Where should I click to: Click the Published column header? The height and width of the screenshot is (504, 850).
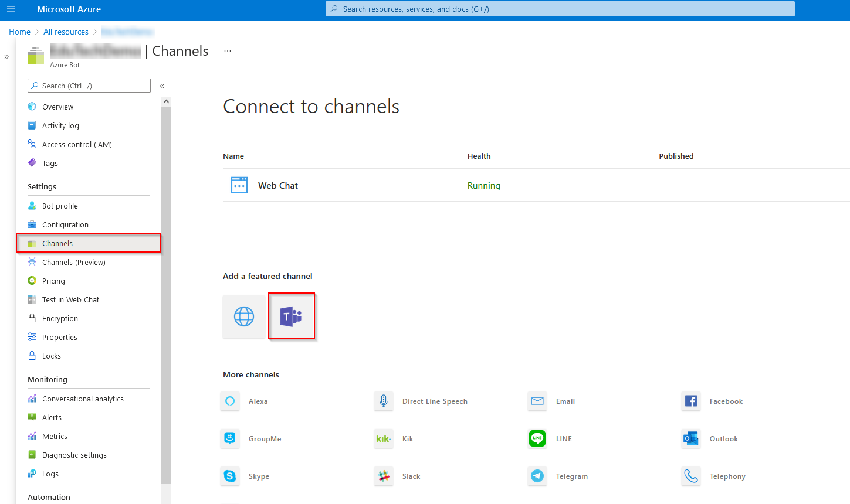click(x=676, y=156)
